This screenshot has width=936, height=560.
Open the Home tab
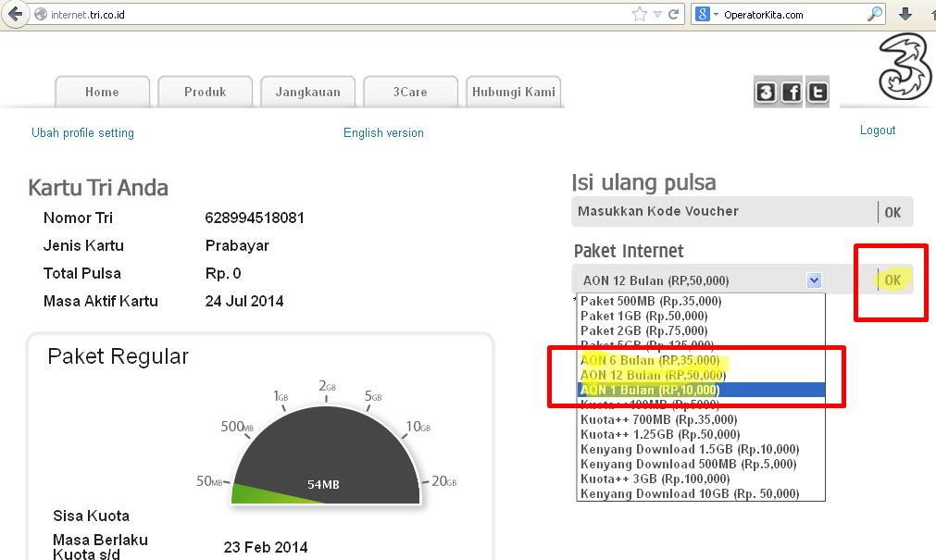click(102, 92)
